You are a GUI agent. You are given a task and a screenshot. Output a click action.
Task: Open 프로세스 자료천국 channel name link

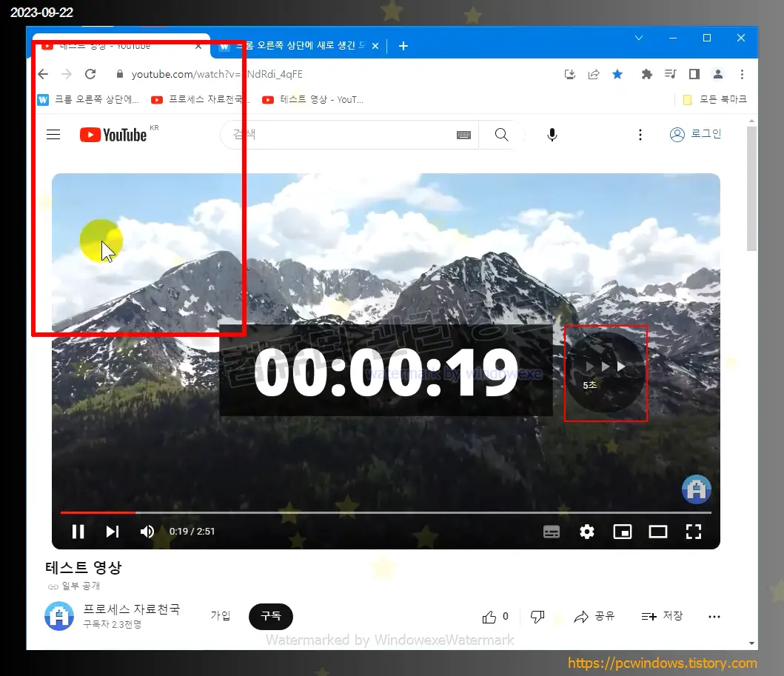pyautogui.click(x=132, y=609)
